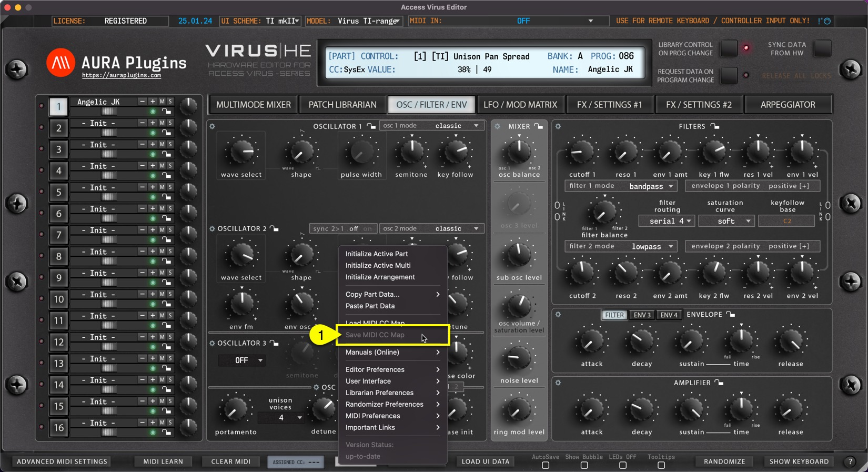
Task: Open the osc 1 mode dropdown
Action: [431, 126]
